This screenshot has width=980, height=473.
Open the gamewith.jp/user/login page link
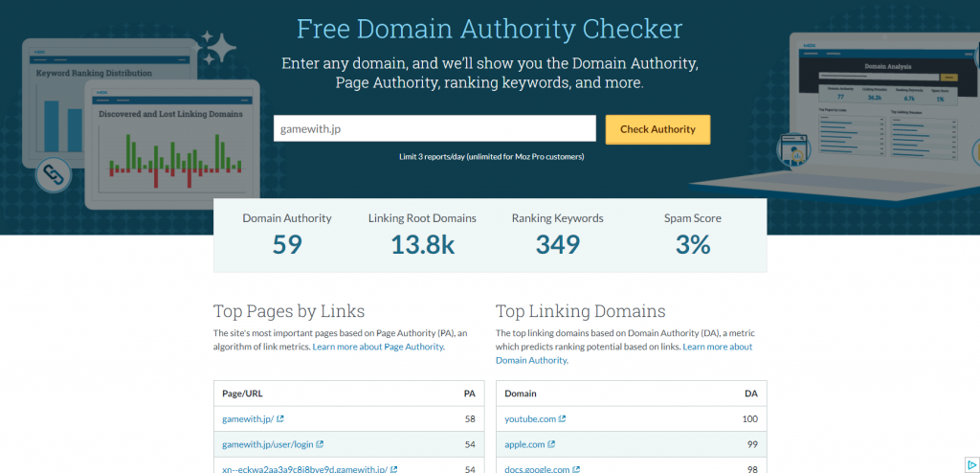point(267,444)
